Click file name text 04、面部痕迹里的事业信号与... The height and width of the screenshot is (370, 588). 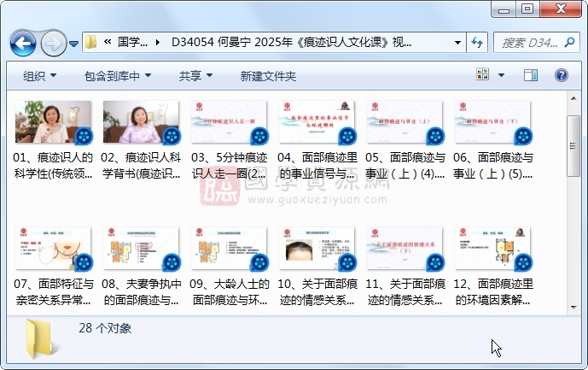pos(317,165)
